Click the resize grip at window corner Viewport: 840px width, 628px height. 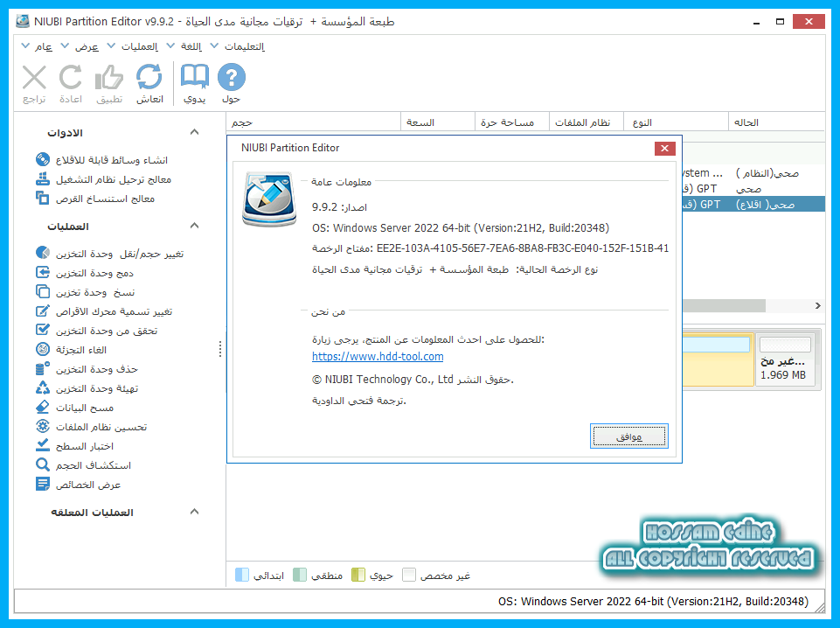tap(820, 608)
